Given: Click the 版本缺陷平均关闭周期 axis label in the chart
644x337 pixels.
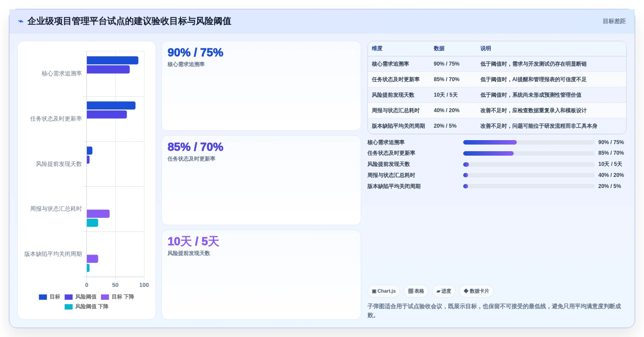Looking at the screenshot, I should [53, 254].
